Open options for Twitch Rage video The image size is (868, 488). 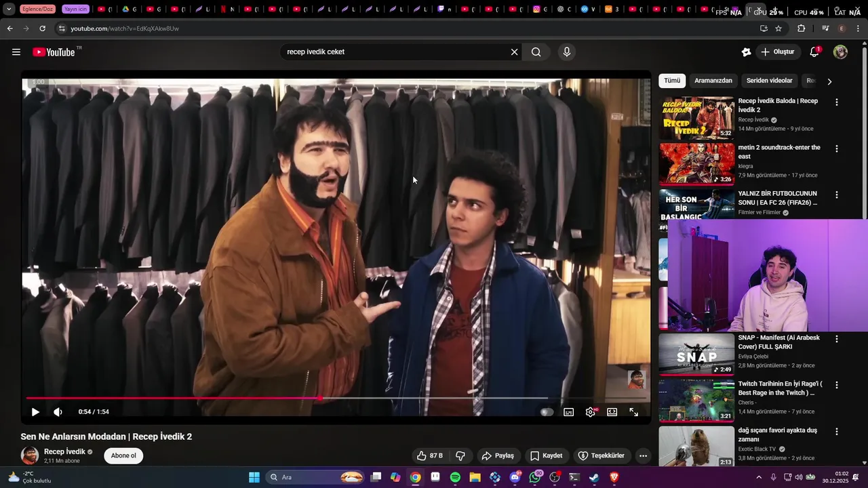click(x=836, y=385)
